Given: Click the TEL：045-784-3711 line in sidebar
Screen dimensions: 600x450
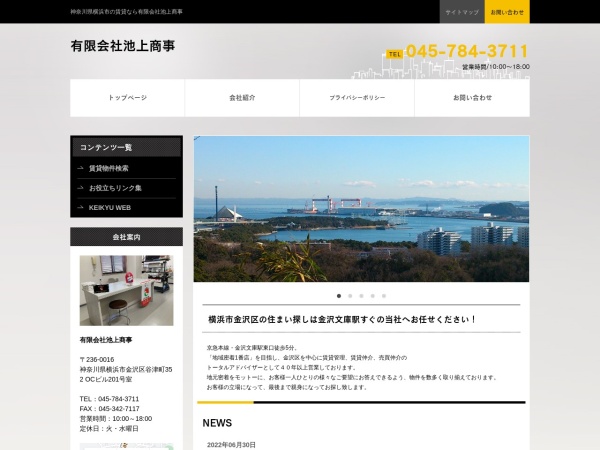Looking at the screenshot, I should coord(109,399).
